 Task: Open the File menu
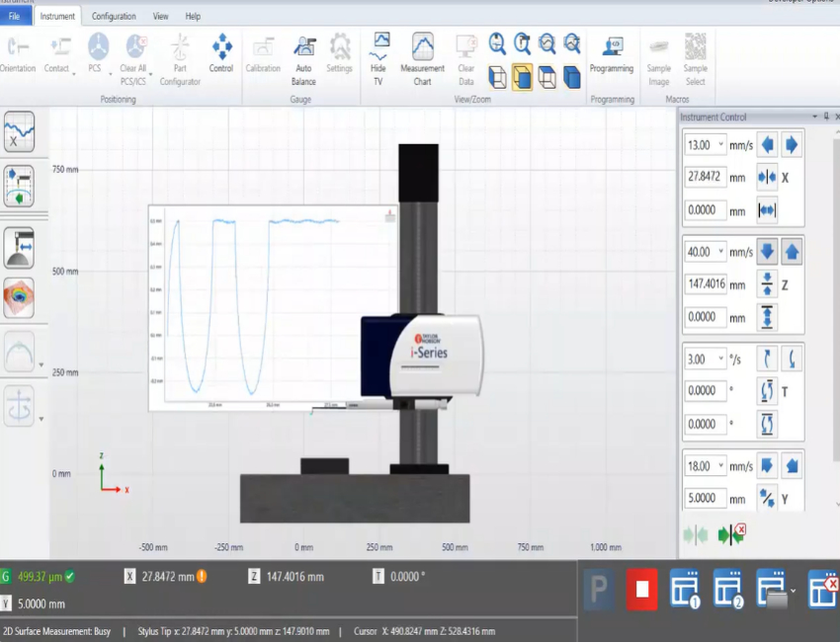(x=15, y=16)
